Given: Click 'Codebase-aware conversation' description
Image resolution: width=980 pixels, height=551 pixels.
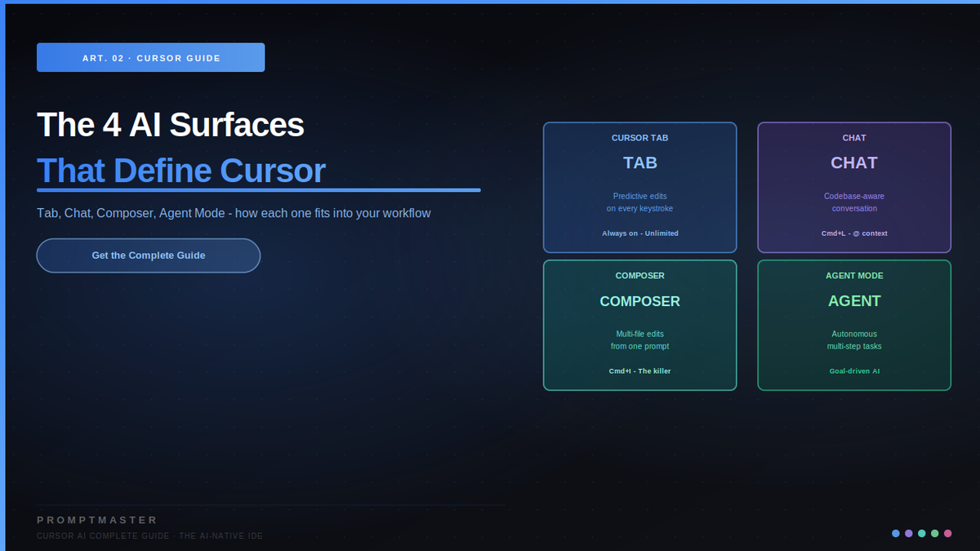Looking at the screenshot, I should click(x=854, y=202).
